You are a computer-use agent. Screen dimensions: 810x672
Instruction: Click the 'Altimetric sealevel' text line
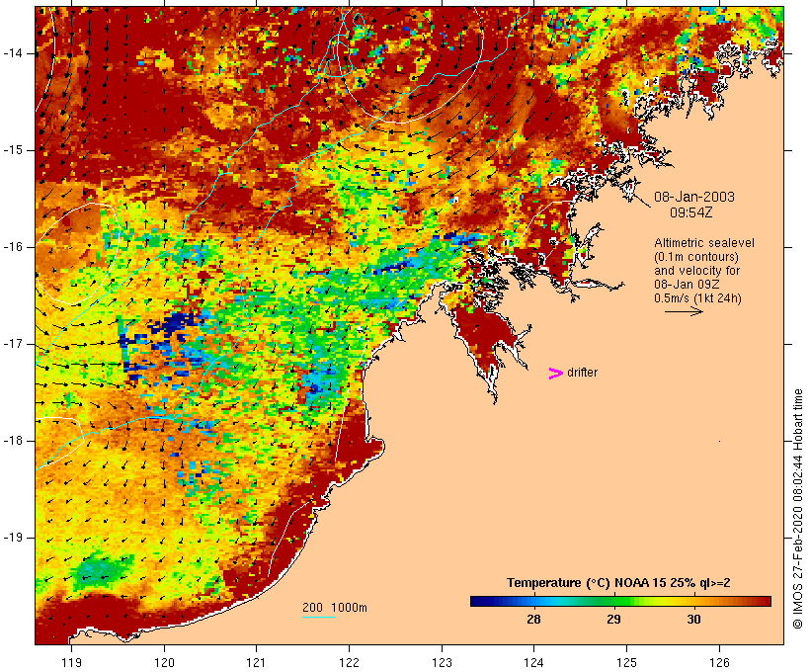(x=704, y=243)
